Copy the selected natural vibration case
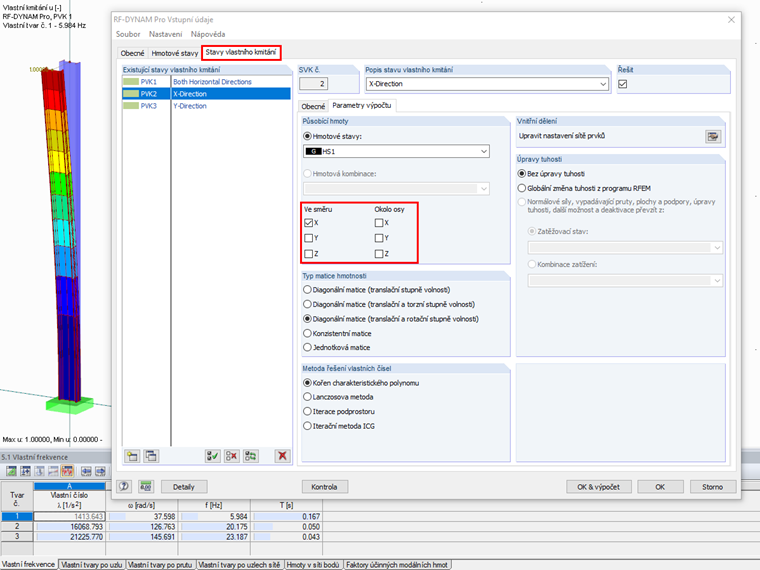This screenshot has width=760, height=570. tap(151, 456)
